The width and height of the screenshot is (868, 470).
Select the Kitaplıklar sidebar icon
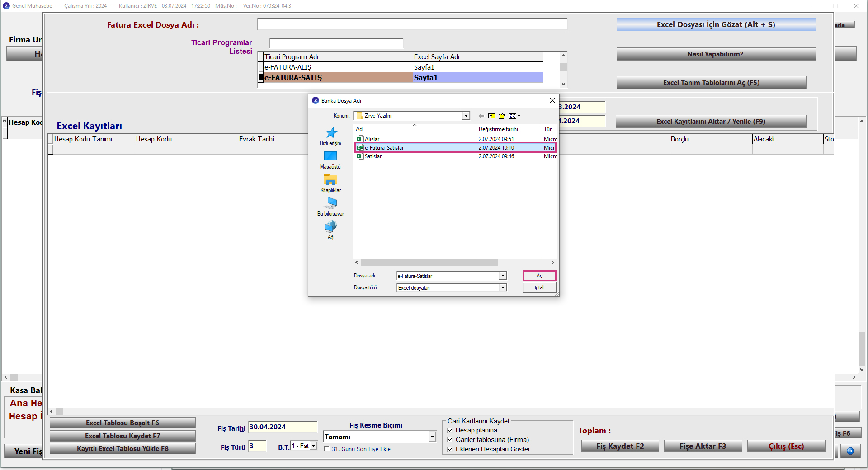330,180
